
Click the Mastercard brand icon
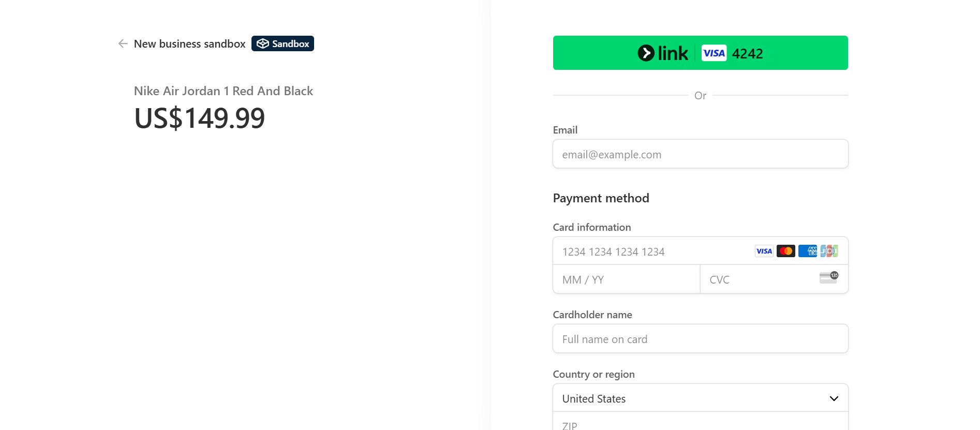785,251
